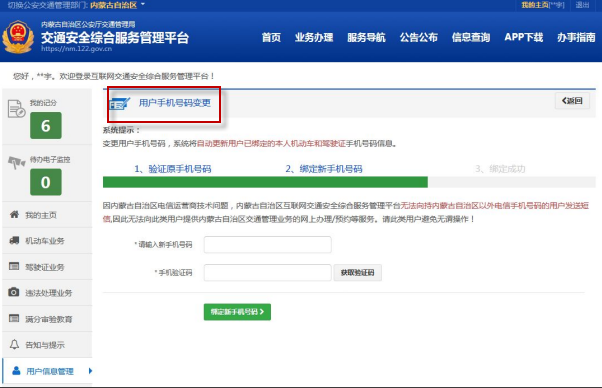This screenshot has height=388, width=602.
Task: Click the step label 1、验证原手机号码
Action: point(172,169)
